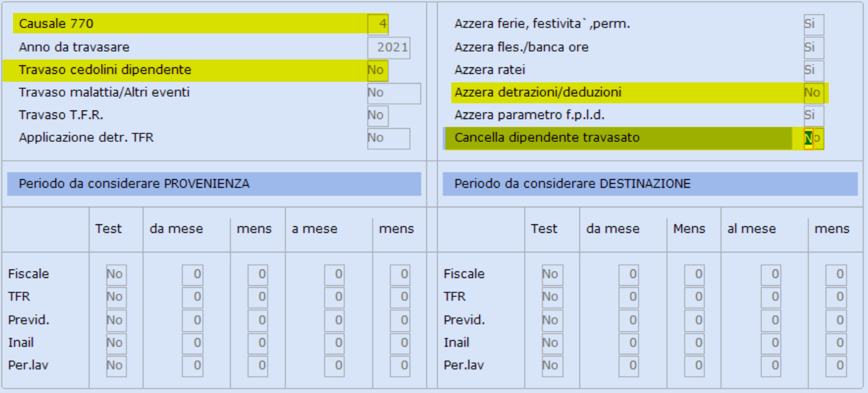868x393 pixels.
Task: Select the PROVENIENZA Previd. Test field
Action: tap(116, 320)
